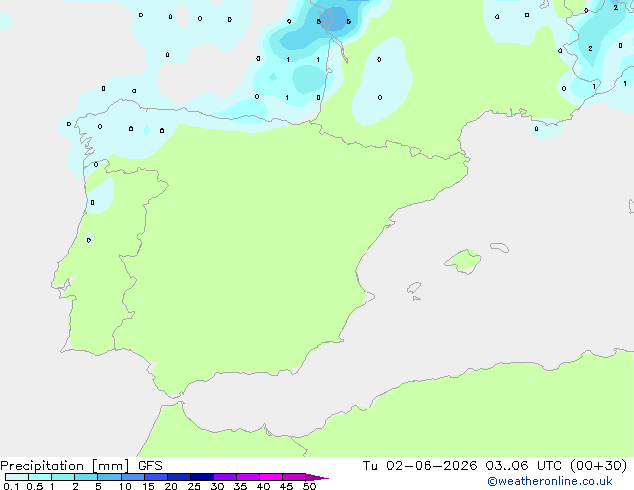The image size is (634, 490).
Task: Click the "0.5" legend scale label
Action: [35, 486]
